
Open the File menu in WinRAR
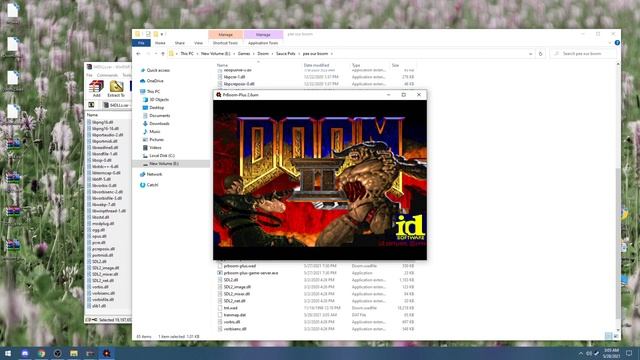(x=89, y=75)
